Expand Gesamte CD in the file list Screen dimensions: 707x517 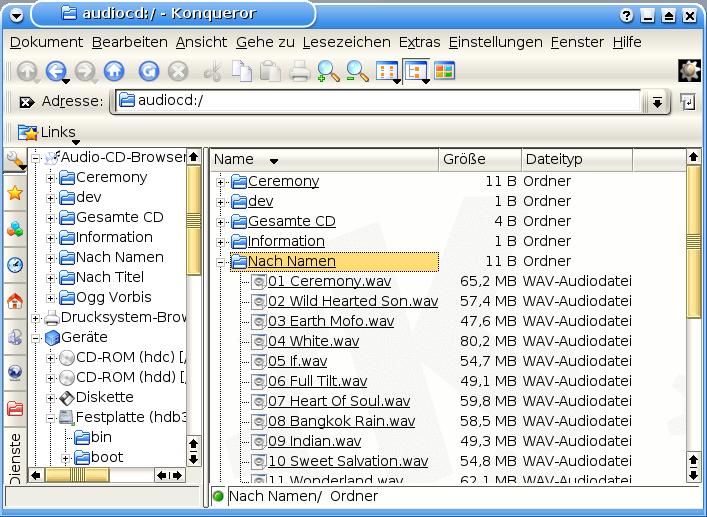[220, 222]
